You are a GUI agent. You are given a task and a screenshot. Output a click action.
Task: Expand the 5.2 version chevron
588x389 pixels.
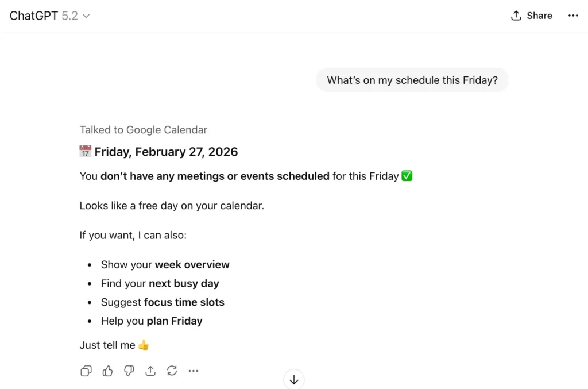(x=86, y=16)
